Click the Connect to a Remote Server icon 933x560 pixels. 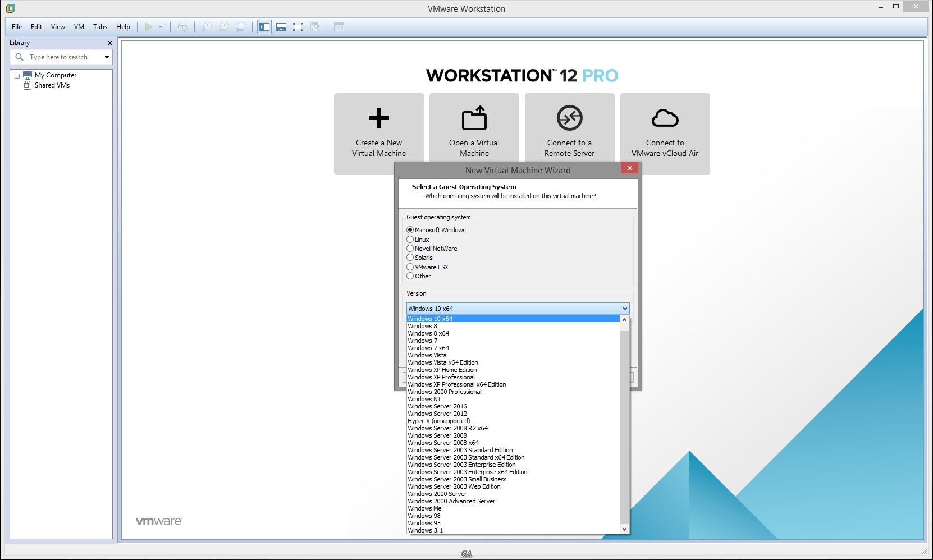coord(570,118)
